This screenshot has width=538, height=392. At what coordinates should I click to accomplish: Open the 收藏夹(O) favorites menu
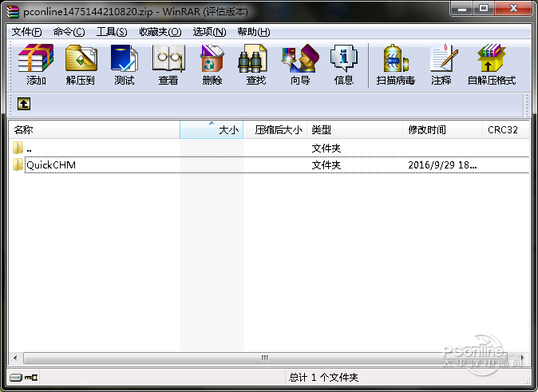(160, 32)
